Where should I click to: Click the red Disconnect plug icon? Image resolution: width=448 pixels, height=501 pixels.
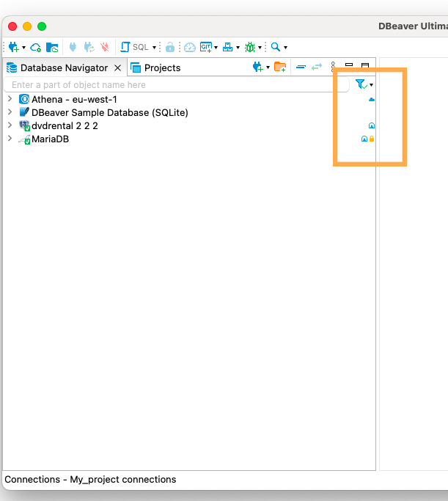[x=105, y=47]
